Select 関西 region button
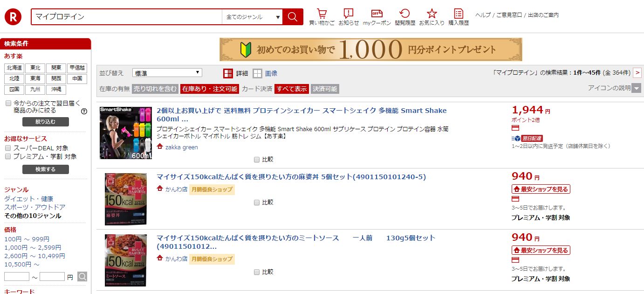The height and width of the screenshot is (294, 644). (x=56, y=79)
